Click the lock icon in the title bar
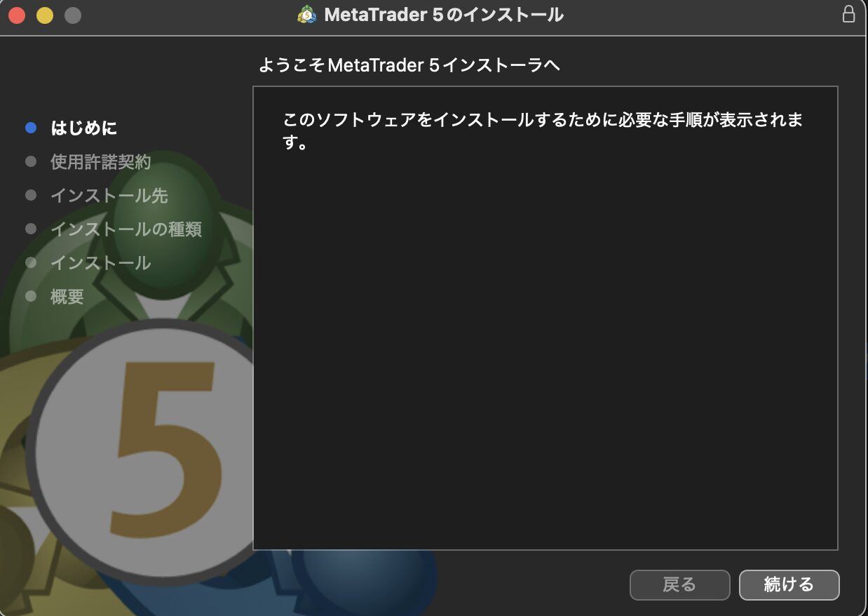Viewport: 868px width, 616px height. coord(848,14)
